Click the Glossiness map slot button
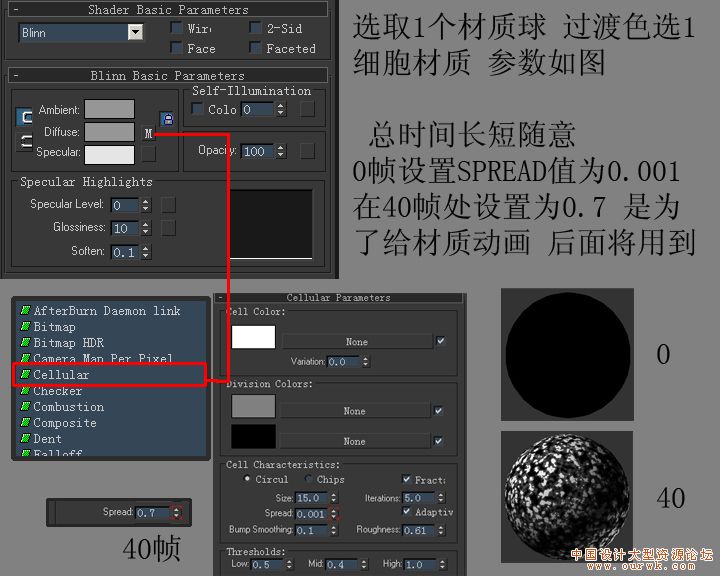The height and width of the screenshot is (576, 720). (168, 228)
